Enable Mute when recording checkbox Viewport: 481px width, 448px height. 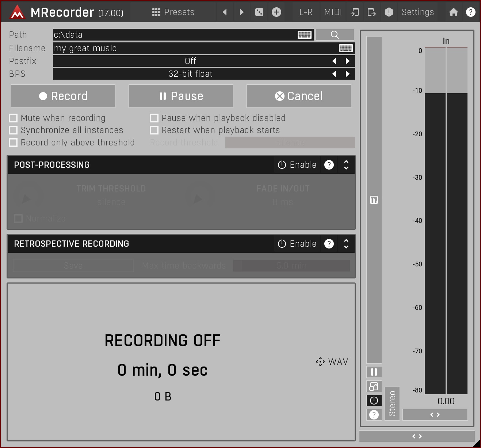click(14, 118)
